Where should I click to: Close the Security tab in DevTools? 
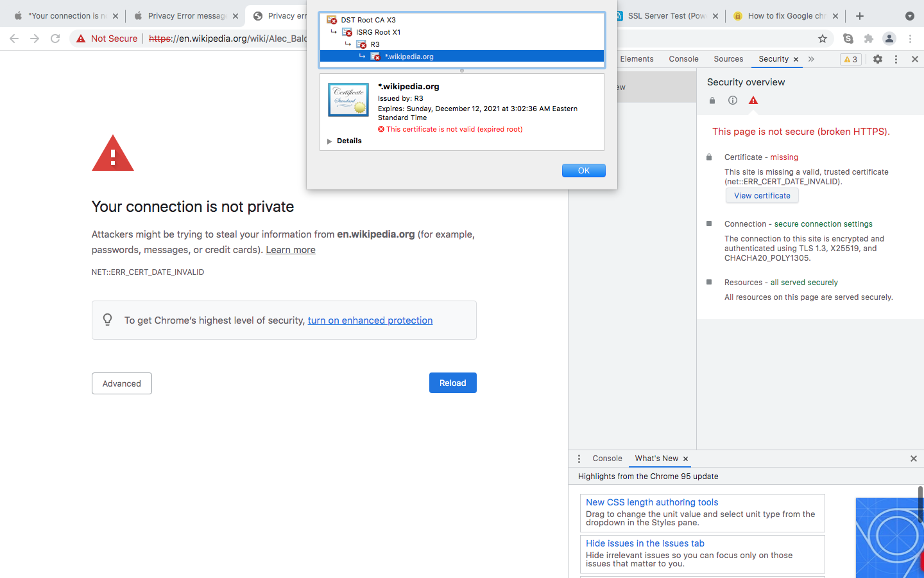[x=796, y=59]
